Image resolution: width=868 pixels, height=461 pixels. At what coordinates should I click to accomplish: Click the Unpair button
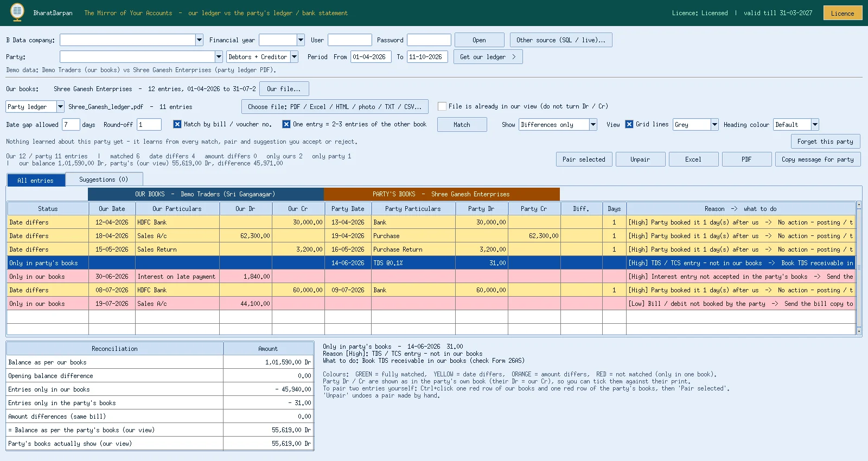tap(640, 159)
